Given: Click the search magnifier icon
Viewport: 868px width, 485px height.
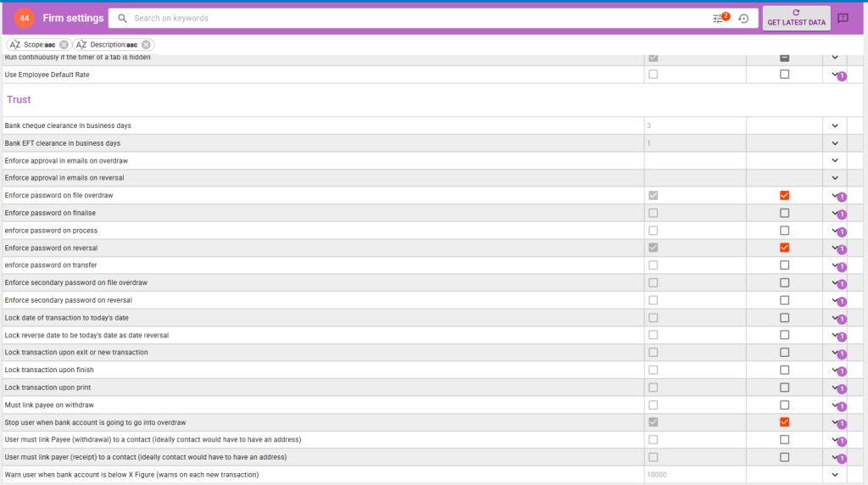Looking at the screenshot, I should pyautogui.click(x=123, y=18).
